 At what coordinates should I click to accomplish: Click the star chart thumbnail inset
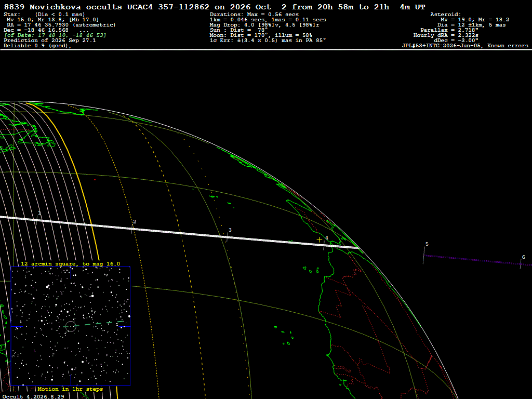pos(71,326)
